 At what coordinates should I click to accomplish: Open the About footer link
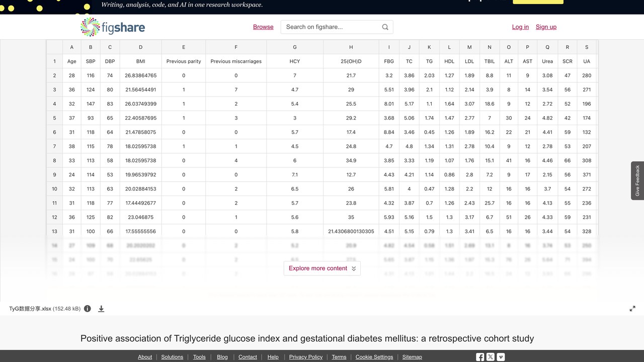point(145,357)
